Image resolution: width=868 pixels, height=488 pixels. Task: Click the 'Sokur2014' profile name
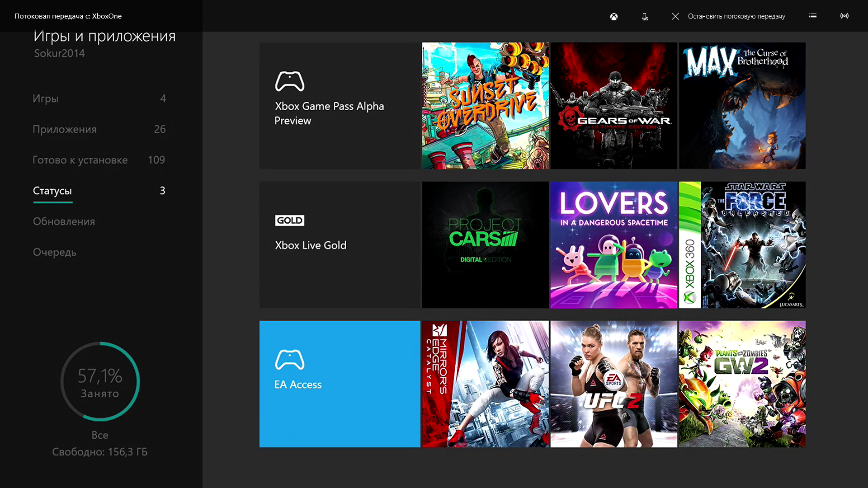click(60, 53)
